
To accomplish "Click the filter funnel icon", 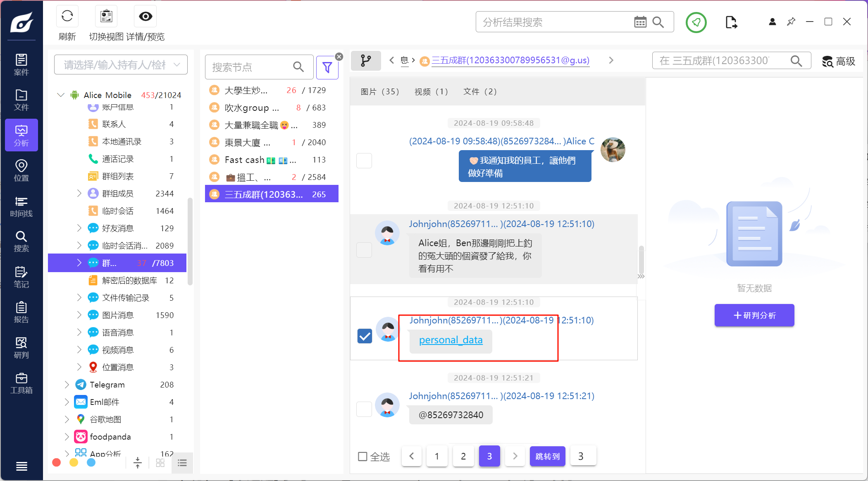I will click(x=327, y=67).
